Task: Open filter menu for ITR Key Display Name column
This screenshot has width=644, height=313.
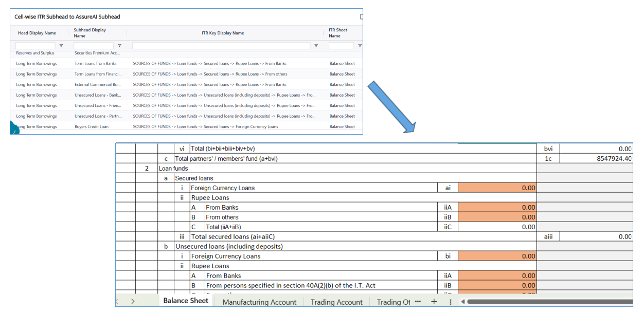Action: click(316, 46)
